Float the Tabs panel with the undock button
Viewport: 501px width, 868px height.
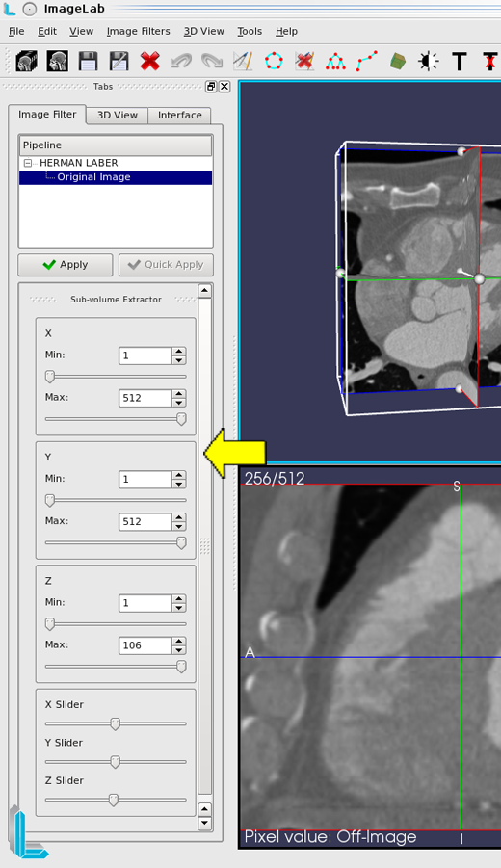(x=211, y=87)
